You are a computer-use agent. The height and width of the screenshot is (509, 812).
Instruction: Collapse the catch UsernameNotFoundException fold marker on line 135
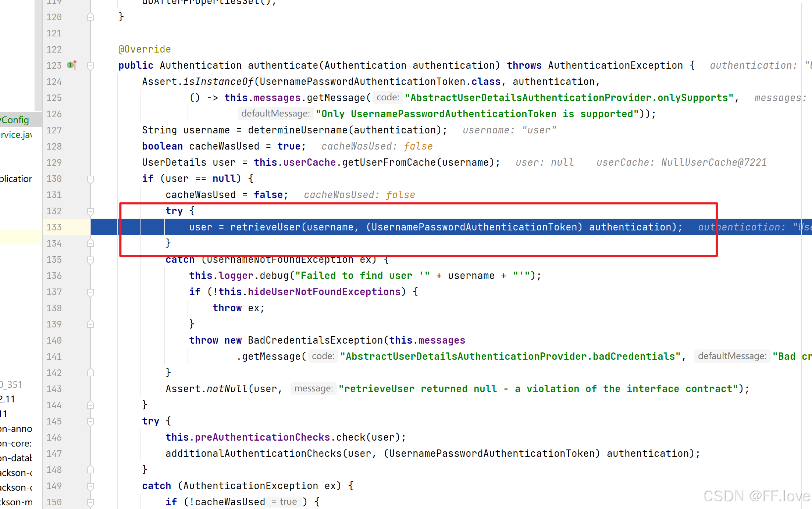tap(90, 260)
